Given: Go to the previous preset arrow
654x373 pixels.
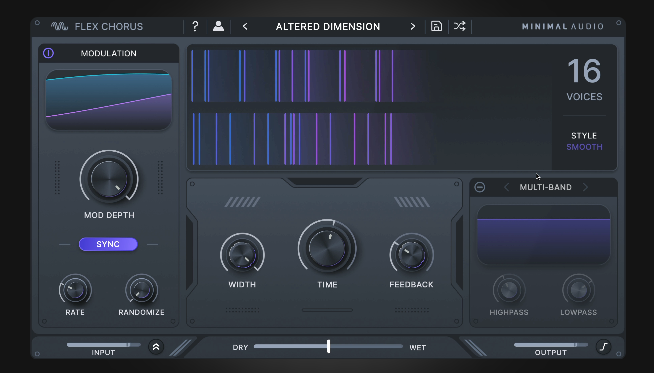Looking at the screenshot, I should [245, 27].
